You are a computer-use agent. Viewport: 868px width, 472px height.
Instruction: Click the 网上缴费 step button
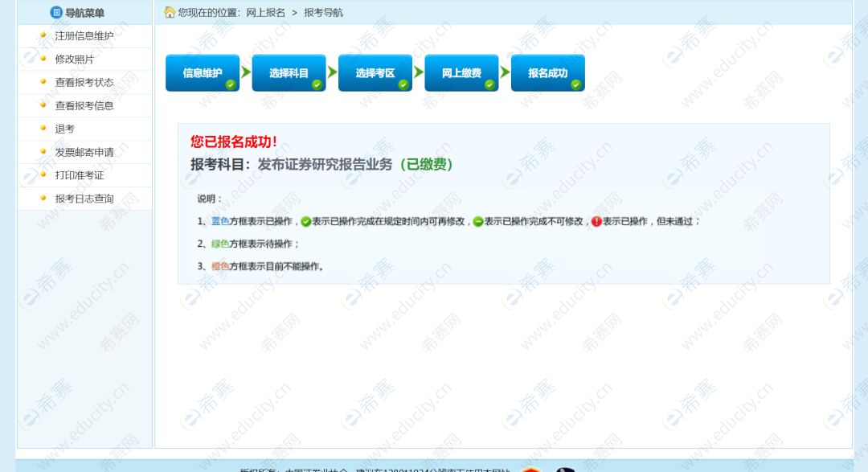pos(461,73)
